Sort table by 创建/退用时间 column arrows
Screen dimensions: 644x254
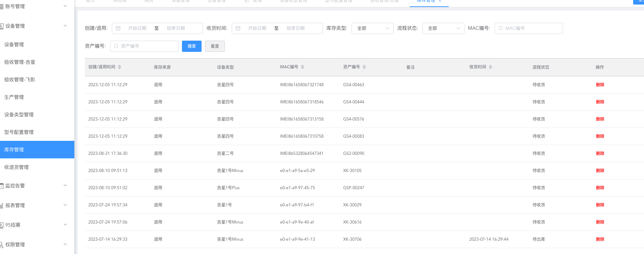[x=120, y=67]
